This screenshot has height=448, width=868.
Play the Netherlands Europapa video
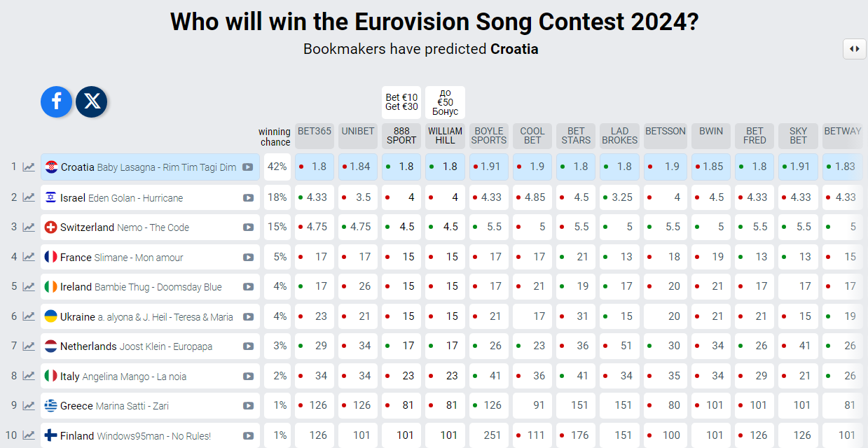(248, 346)
